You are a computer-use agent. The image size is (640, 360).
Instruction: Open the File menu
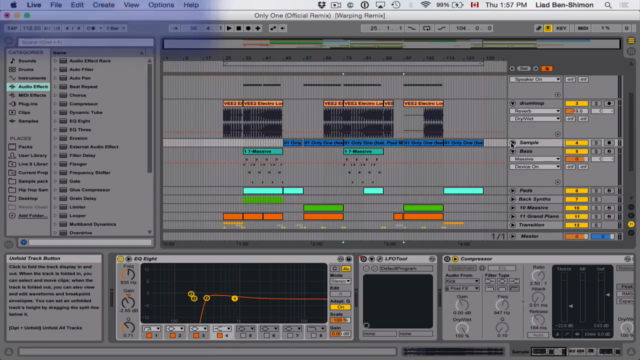(x=56, y=5)
